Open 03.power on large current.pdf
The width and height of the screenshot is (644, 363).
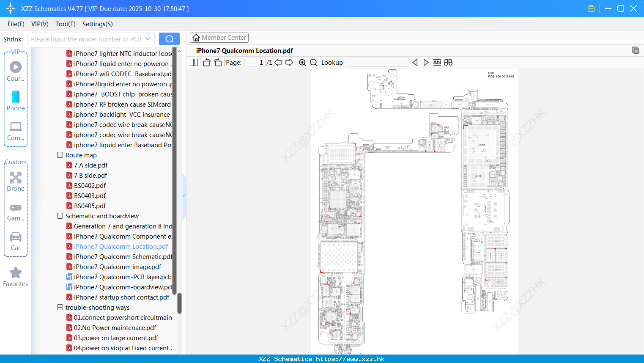tap(116, 338)
